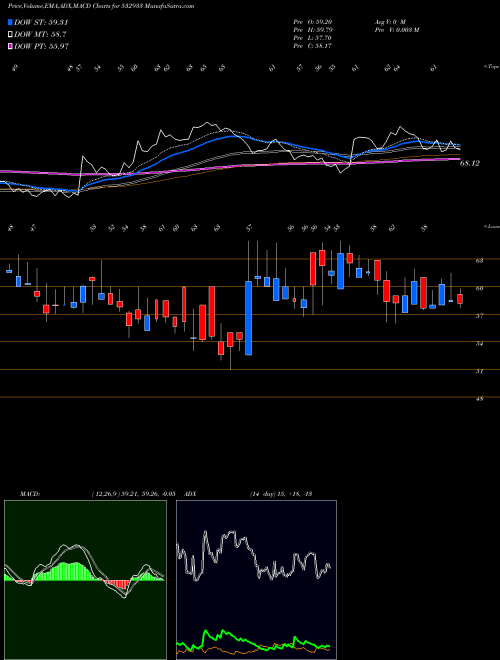Open the ADX indicator chart panel
This screenshot has width=500, height=660.
pos(256,580)
